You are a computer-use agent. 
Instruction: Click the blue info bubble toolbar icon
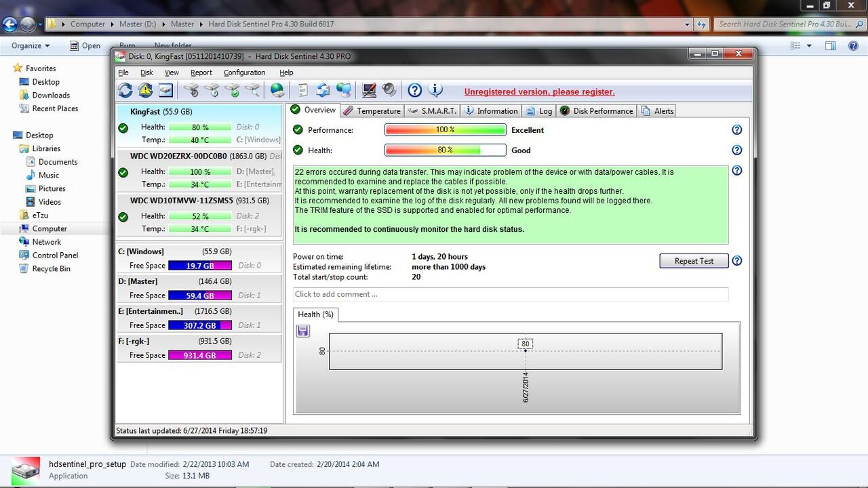[435, 90]
